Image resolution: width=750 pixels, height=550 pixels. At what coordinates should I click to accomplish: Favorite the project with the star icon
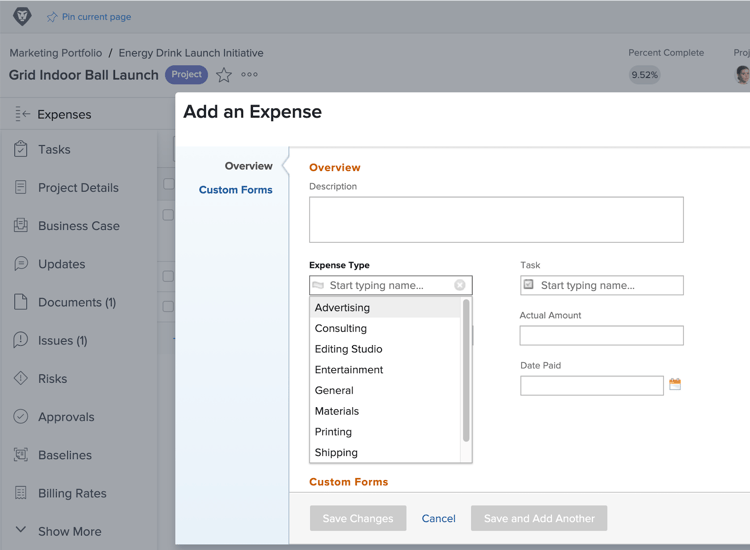click(x=223, y=75)
